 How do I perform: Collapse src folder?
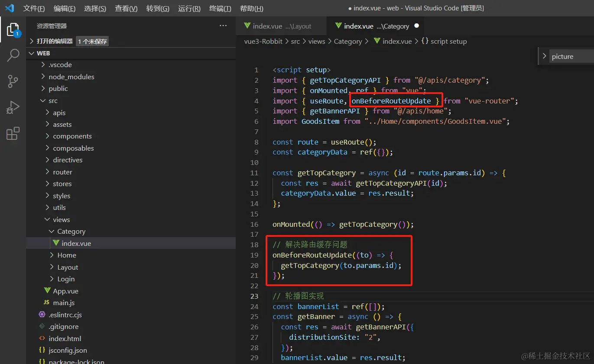tap(131, 100)
